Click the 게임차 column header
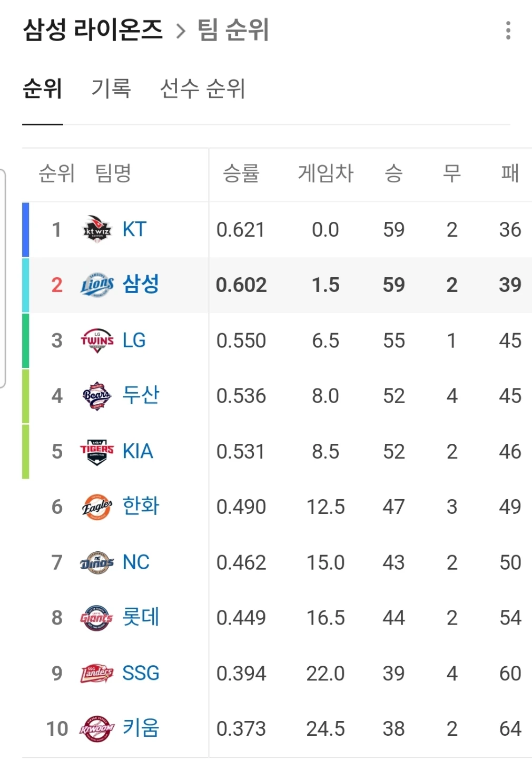532x759 pixels. pyautogui.click(x=326, y=173)
